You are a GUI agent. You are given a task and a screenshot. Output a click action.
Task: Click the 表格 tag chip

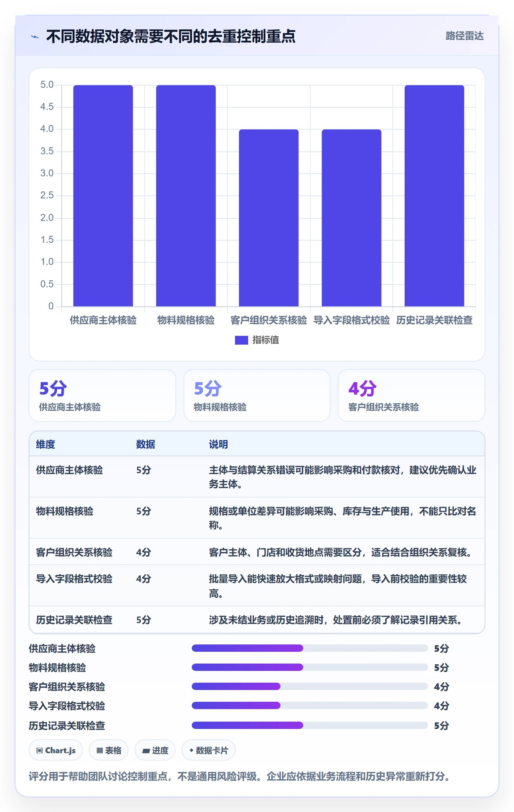tap(109, 750)
